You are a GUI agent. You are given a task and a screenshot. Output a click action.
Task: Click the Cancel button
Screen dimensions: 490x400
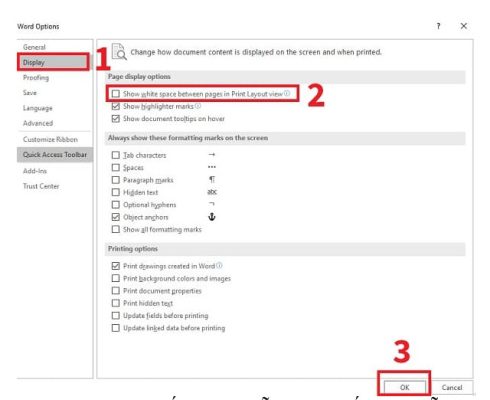[452, 387]
